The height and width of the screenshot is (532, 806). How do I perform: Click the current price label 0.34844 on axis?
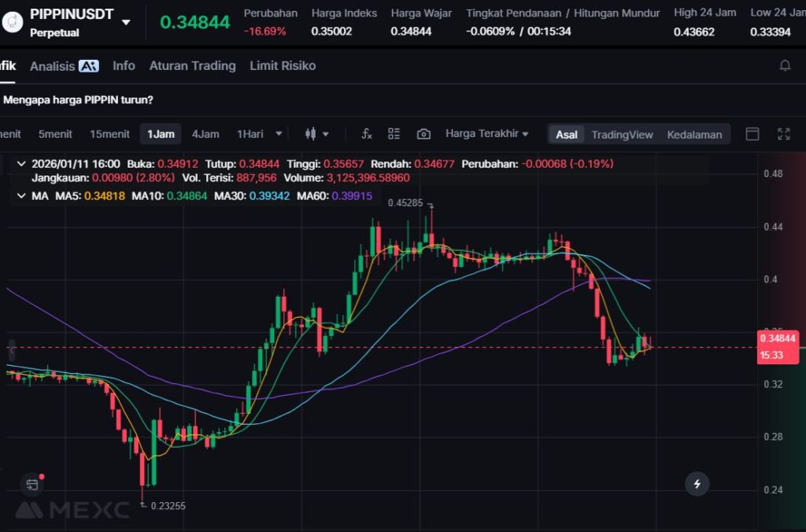pyautogui.click(x=778, y=338)
